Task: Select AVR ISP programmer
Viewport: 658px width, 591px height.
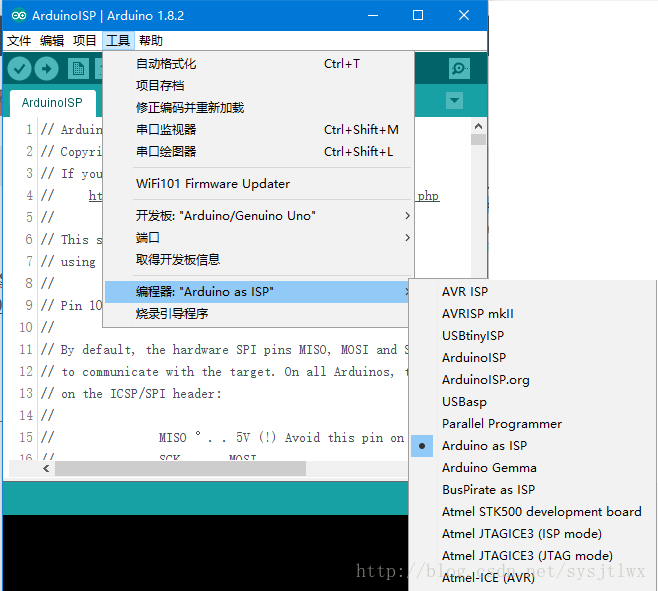Action: (x=533, y=292)
